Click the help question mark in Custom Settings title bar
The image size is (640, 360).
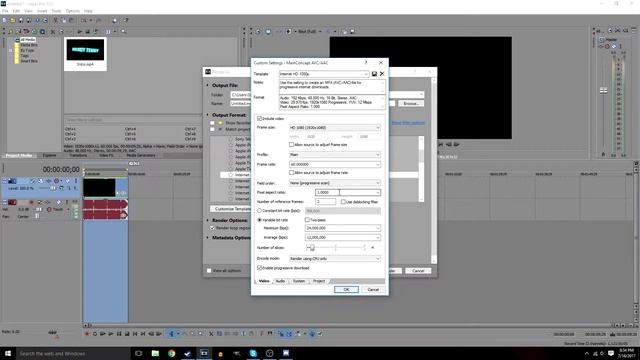pos(366,62)
